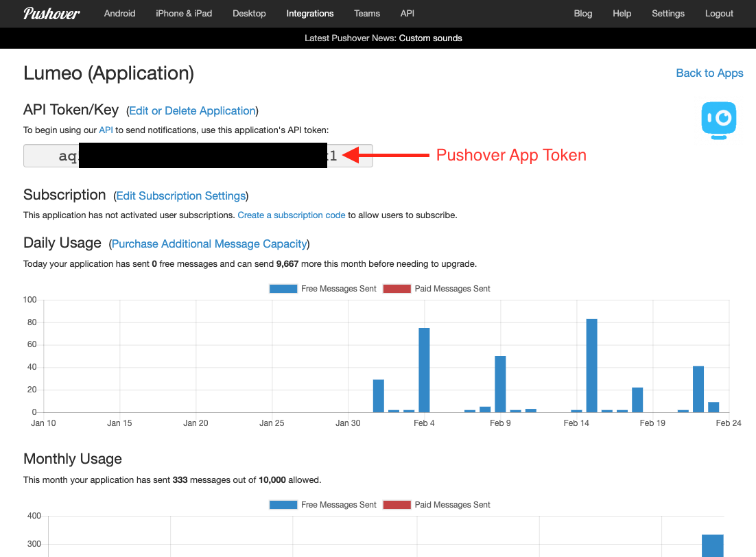The width and height of the screenshot is (756, 557).
Task: Click Edit or Delete Application link
Action: click(192, 111)
